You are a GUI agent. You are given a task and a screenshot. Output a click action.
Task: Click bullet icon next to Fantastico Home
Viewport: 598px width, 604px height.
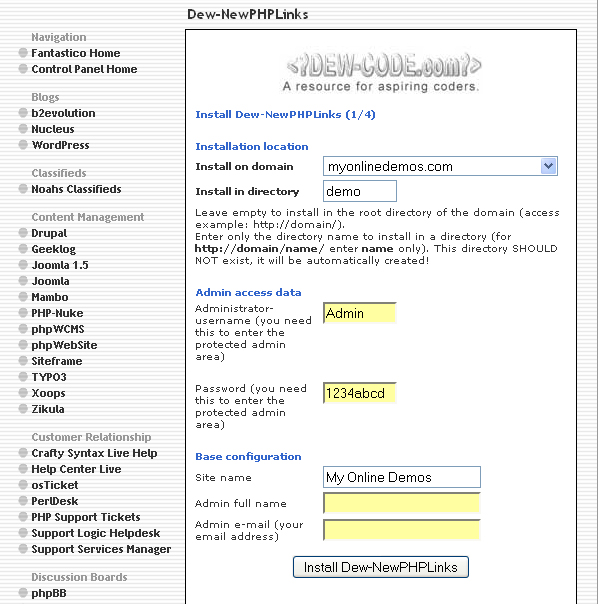pyautogui.click(x=23, y=52)
